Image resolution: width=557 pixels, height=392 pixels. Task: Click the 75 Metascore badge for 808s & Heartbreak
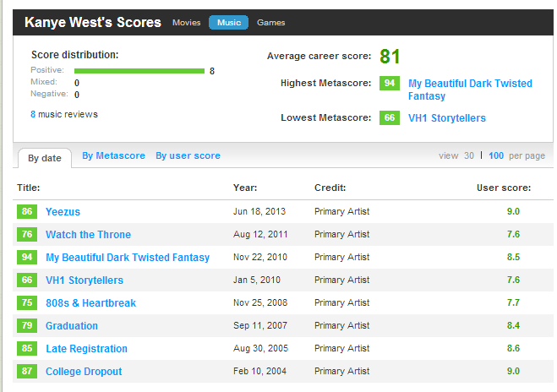coord(27,303)
